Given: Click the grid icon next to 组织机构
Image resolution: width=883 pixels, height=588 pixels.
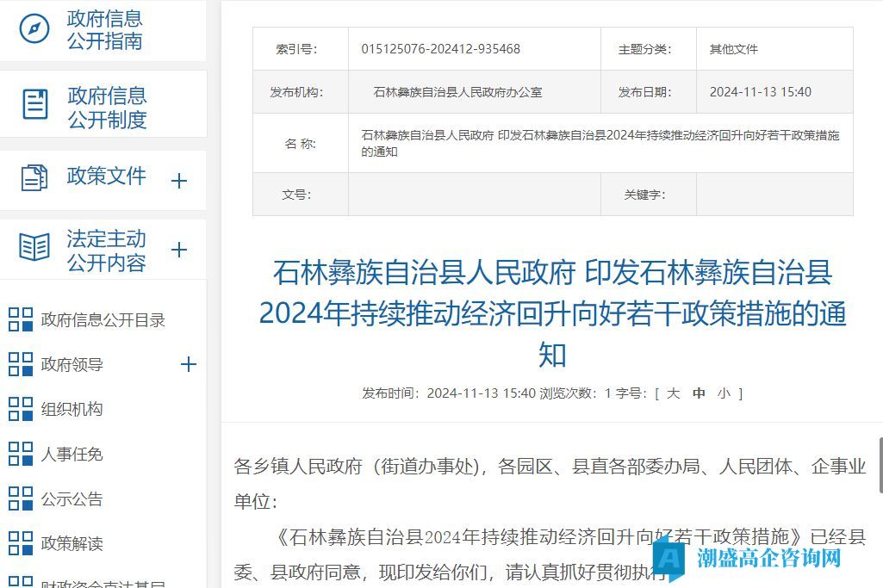Looking at the screenshot, I should (x=21, y=409).
